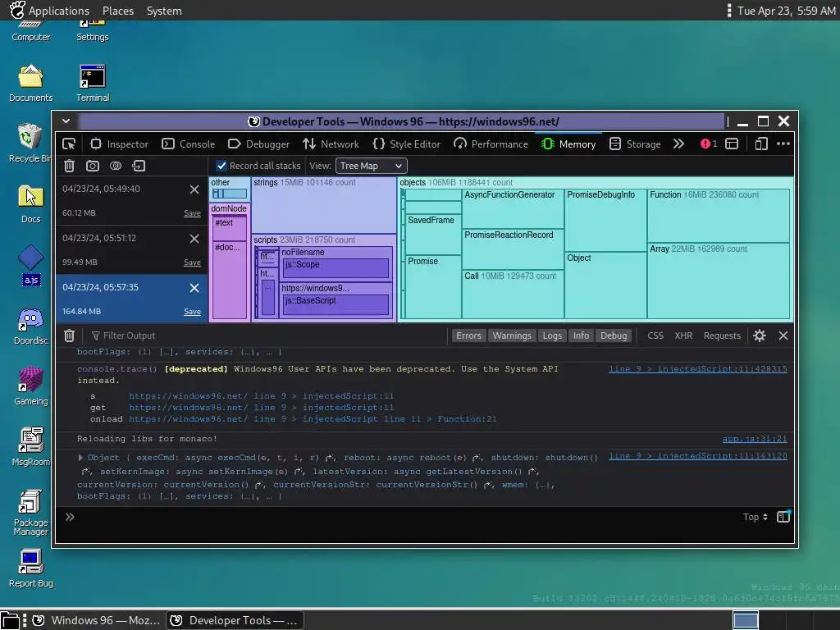840x630 pixels.
Task: Open the app.js:31:21 source link
Action: pos(755,439)
